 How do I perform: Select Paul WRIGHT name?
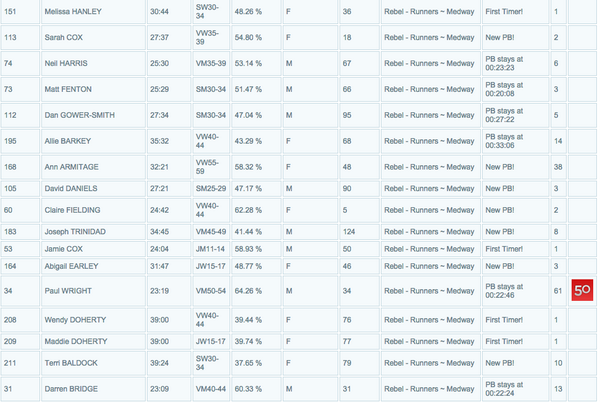pyautogui.click(x=68, y=291)
